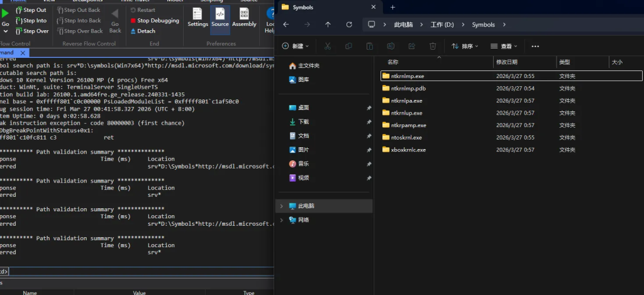
Task: Click Symbols in the address breadcrumb
Action: [x=484, y=25]
